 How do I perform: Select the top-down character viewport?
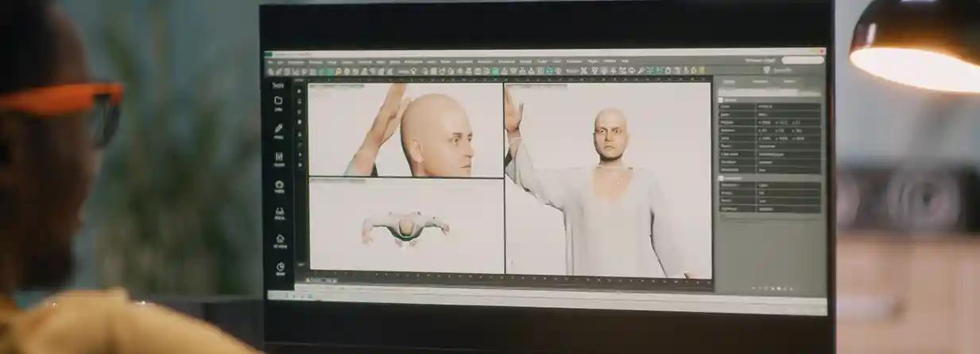point(405,226)
